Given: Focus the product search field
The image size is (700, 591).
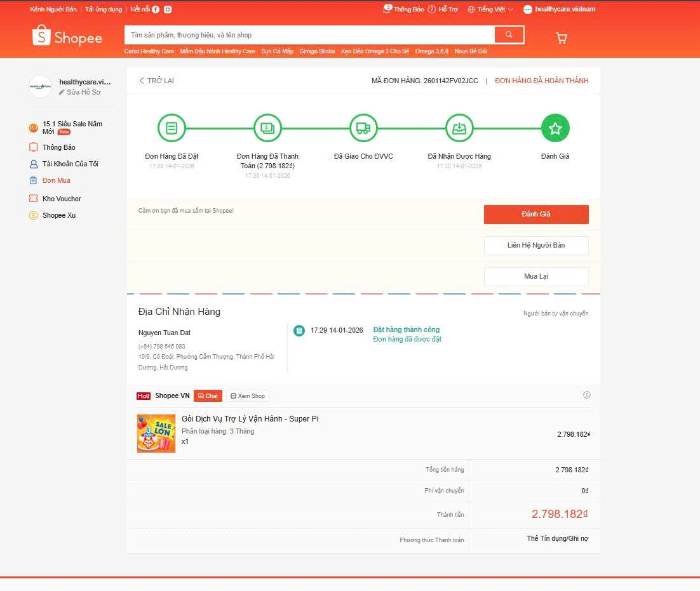Looking at the screenshot, I should [x=309, y=35].
